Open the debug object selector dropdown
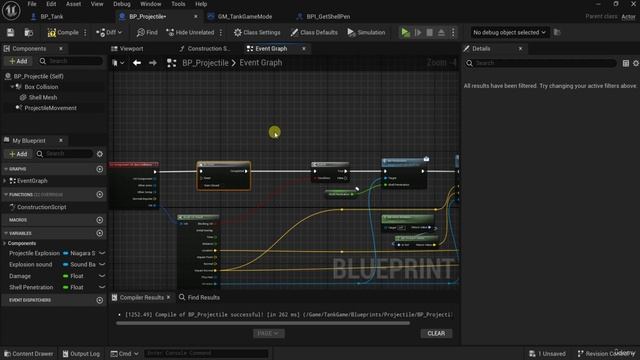Screen dimensions: 640x360 pos(509,32)
